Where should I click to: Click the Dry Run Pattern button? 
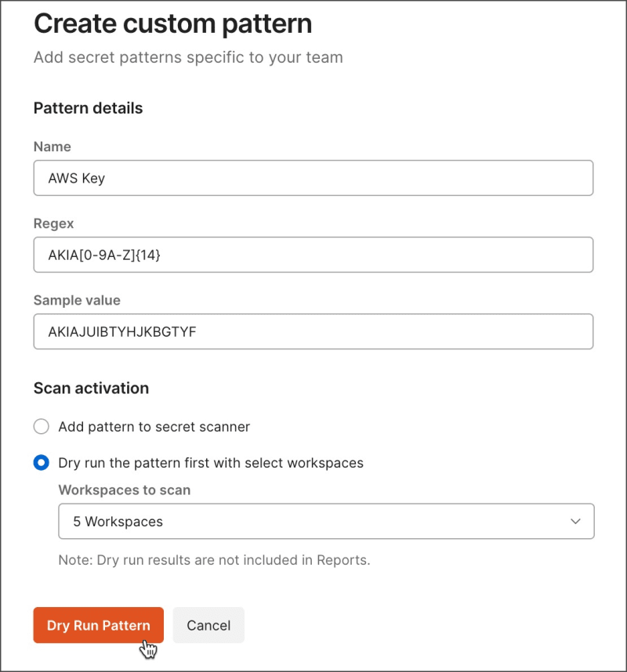point(98,625)
